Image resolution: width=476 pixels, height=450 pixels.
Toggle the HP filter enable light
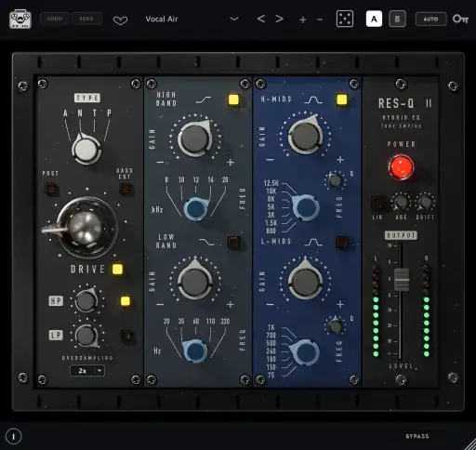click(x=126, y=301)
